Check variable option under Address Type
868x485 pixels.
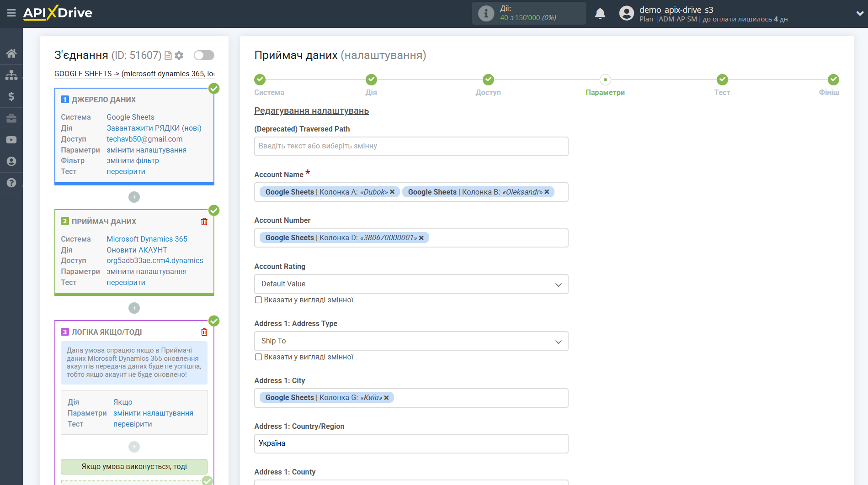pyautogui.click(x=258, y=357)
